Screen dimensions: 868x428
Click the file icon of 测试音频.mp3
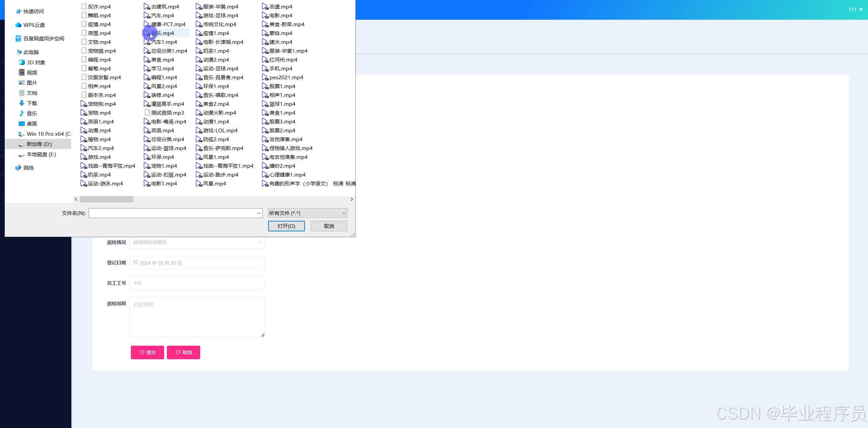point(147,113)
